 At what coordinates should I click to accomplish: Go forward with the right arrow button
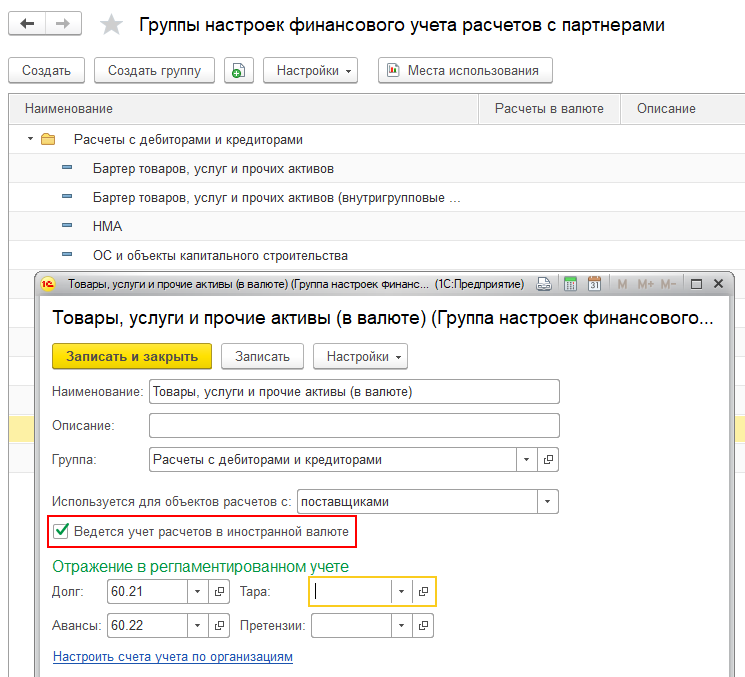[x=63, y=23]
